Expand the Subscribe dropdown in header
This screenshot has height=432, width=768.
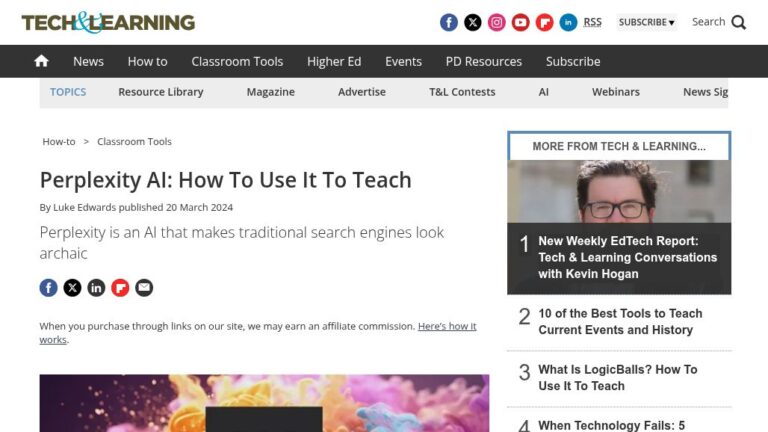[646, 22]
